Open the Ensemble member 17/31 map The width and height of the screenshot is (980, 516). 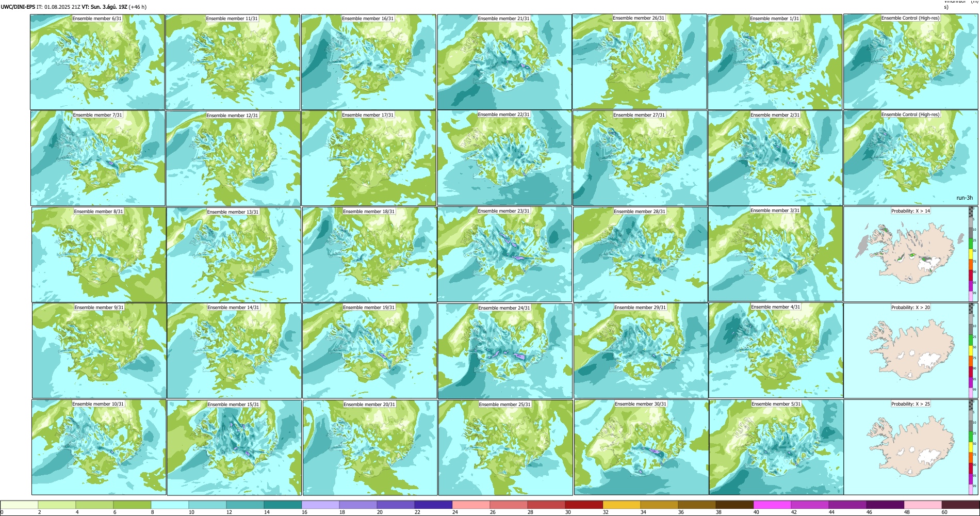pos(369,158)
